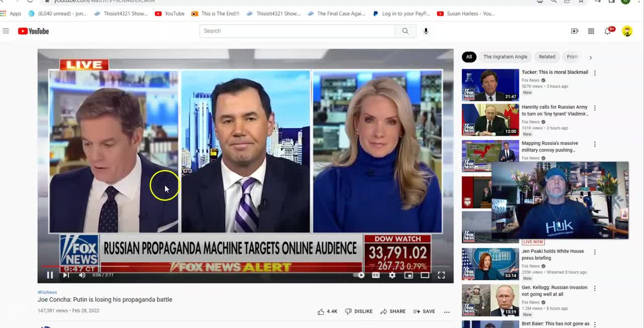Switch to miniplayer
Viewport: 644px width, 328px height.
409,275
